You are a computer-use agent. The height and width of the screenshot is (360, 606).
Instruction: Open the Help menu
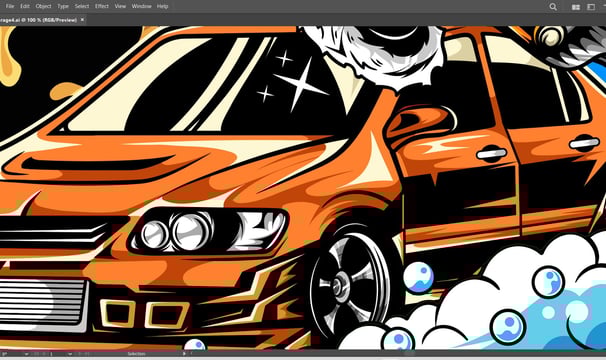[x=162, y=6]
